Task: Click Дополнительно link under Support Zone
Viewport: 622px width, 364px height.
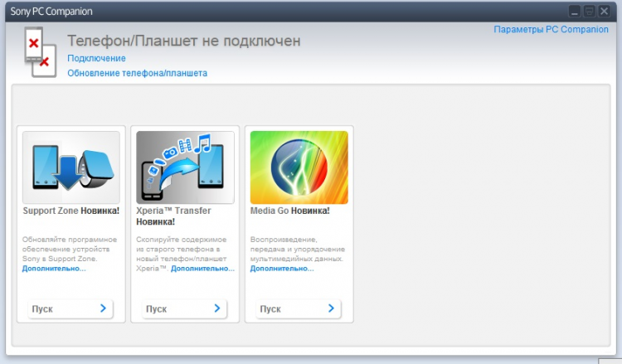Action: (54, 269)
